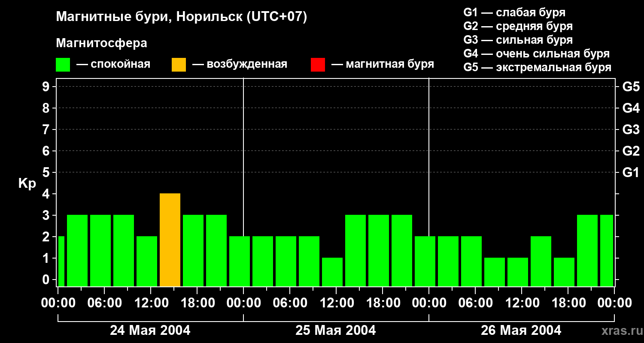This screenshot has width=644, height=343.
Task: Click the '00:00' label starting 25 May
Action: [x=243, y=303]
